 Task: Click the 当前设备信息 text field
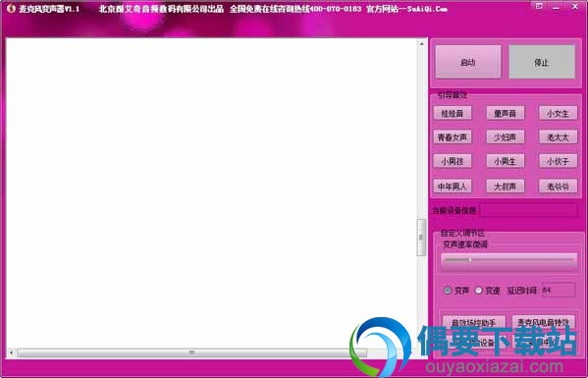(x=529, y=210)
